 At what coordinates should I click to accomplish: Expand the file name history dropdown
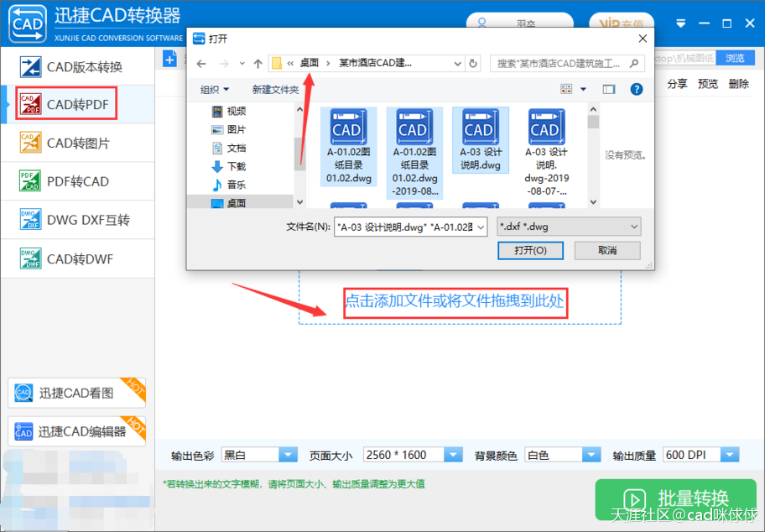tap(481, 227)
